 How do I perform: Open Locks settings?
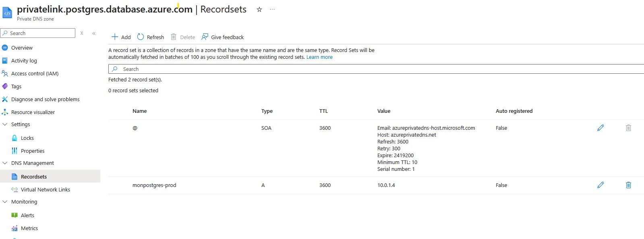pos(27,138)
